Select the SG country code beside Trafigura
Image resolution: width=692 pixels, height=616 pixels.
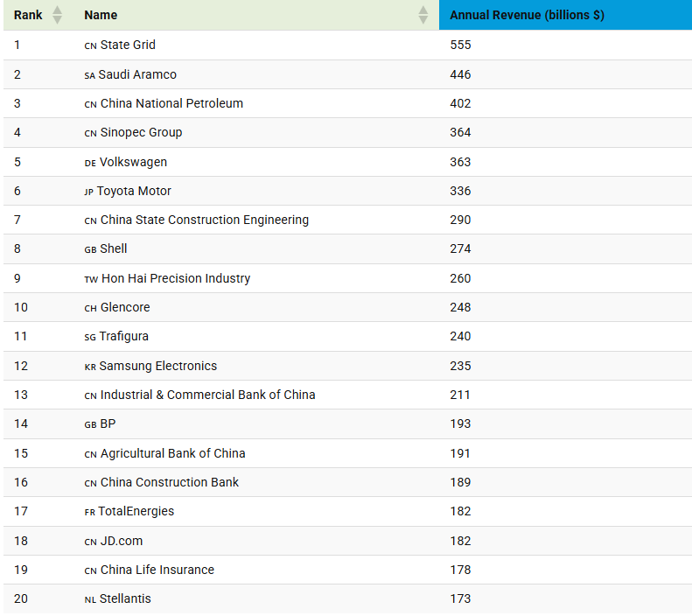click(x=90, y=338)
